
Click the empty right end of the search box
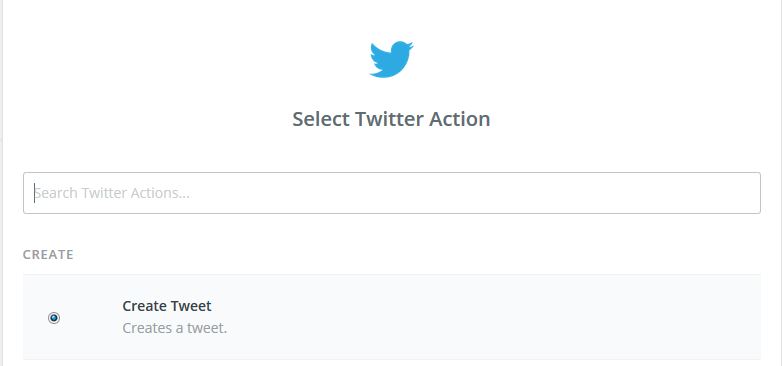click(698, 193)
